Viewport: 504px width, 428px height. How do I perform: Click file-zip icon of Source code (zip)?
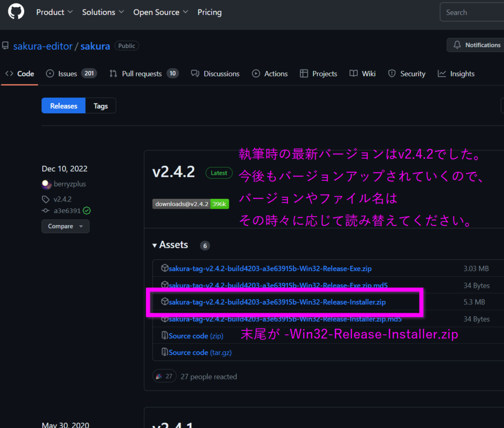(x=164, y=335)
